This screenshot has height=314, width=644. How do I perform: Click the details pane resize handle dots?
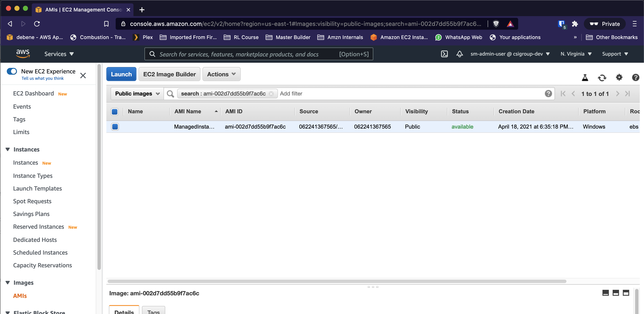pyautogui.click(x=373, y=287)
